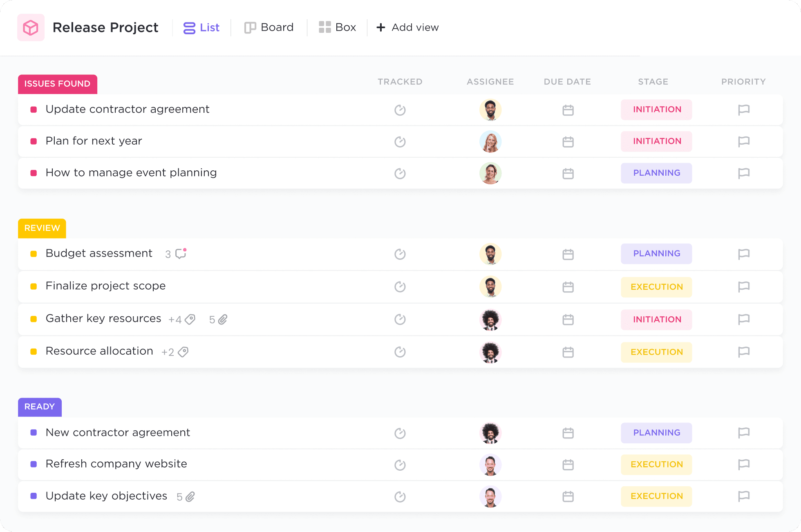Click the tracked time icon for Budget assessment
The image size is (801, 532).
pyautogui.click(x=400, y=270)
